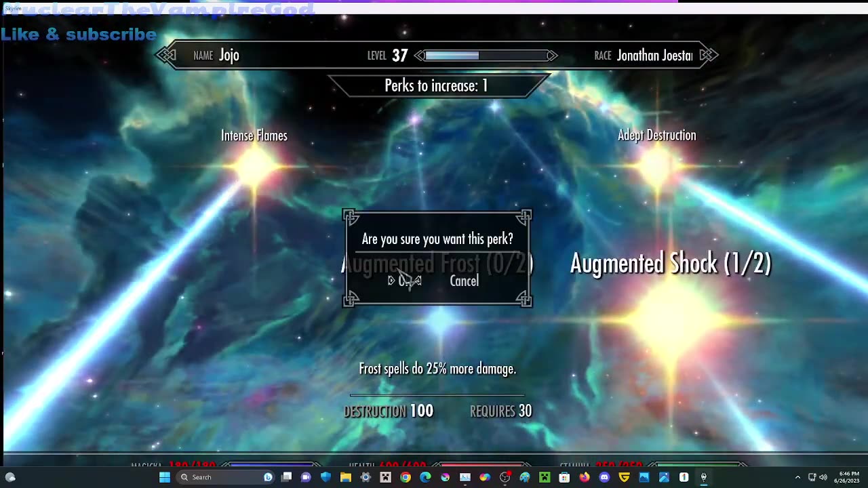868x488 pixels.
Task: Open network status in system tray
Action: click(812, 477)
